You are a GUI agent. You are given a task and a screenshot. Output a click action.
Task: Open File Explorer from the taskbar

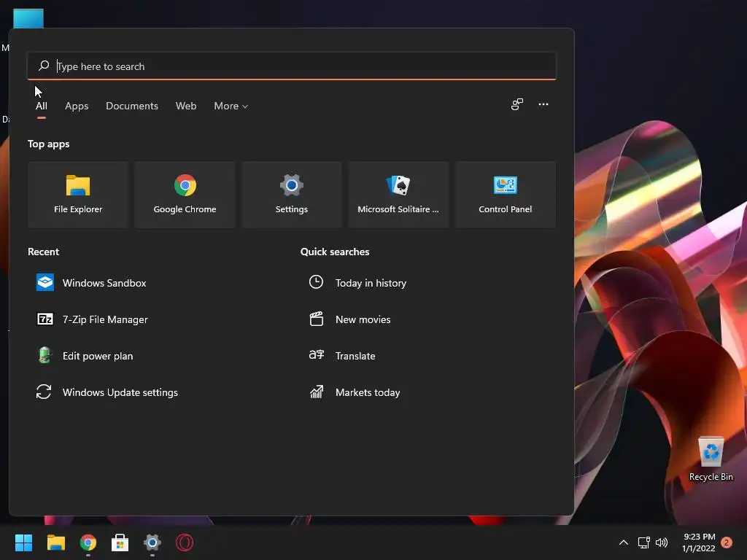click(55, 542)
